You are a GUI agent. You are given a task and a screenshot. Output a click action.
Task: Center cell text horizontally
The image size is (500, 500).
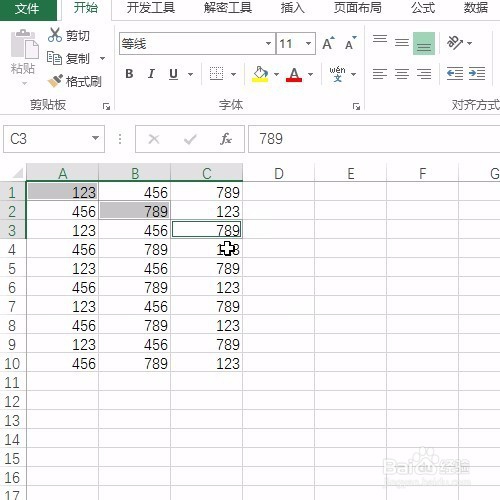pyautogui.click(x=402, y=74)
